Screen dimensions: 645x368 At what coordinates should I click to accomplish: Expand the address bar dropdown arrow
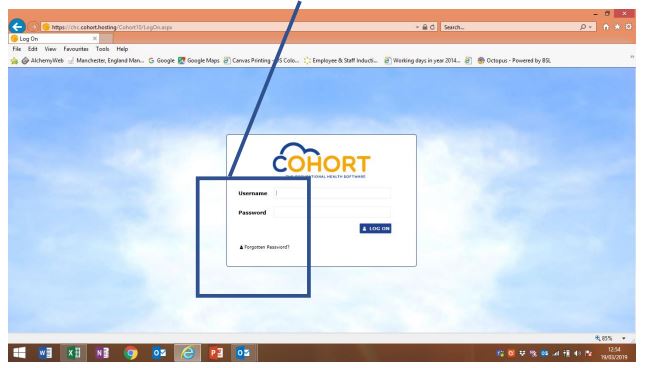click(x=417, y=27)
